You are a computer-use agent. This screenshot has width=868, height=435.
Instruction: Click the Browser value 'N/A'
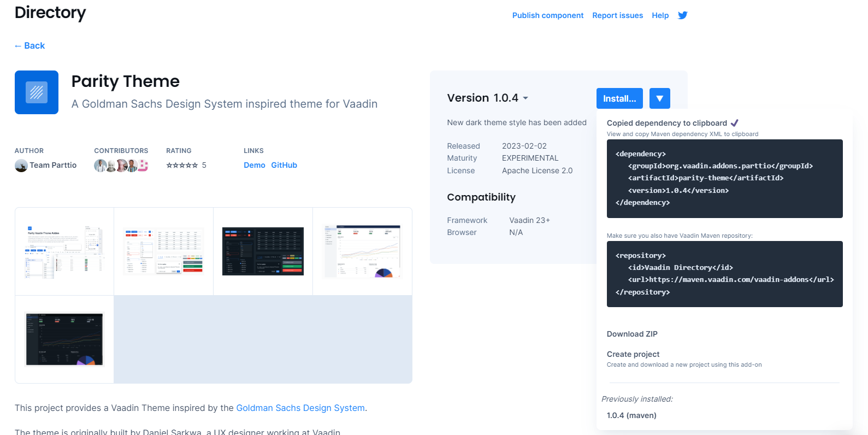pyautogui.click(x=516, y=232)
